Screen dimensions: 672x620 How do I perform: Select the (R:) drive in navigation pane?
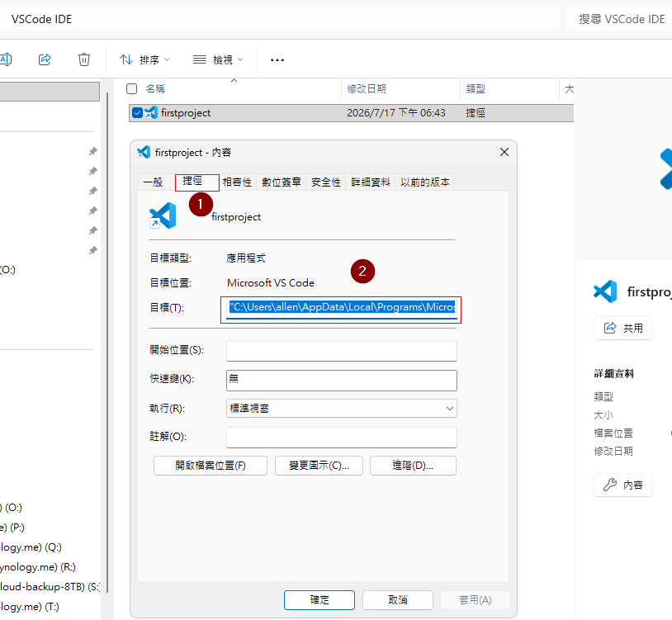click(38, 567)
